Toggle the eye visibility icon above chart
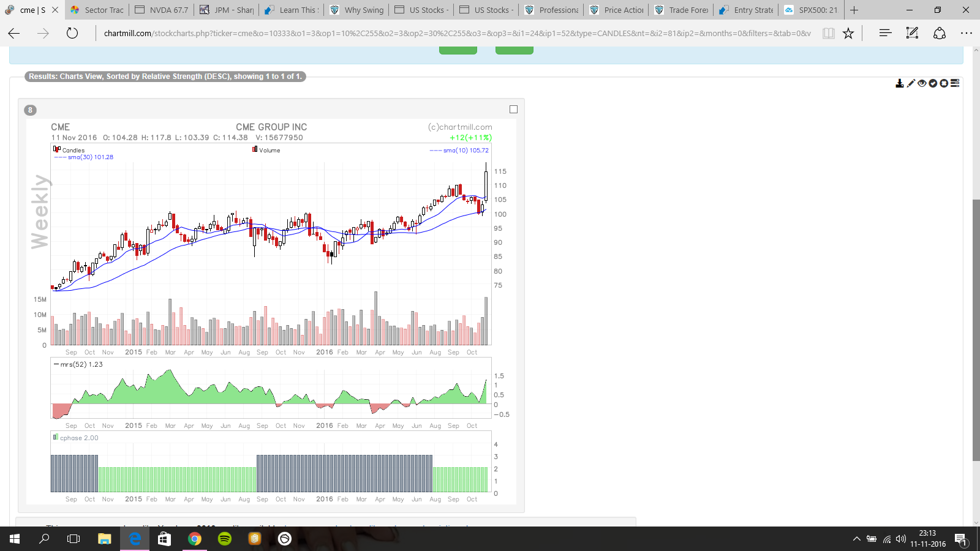This screenshot has height=551, width=980. (922, 83)
